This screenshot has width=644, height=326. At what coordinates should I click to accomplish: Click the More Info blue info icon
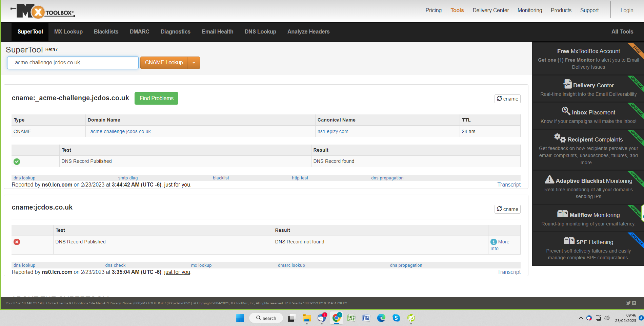click(x=494, y=242)
